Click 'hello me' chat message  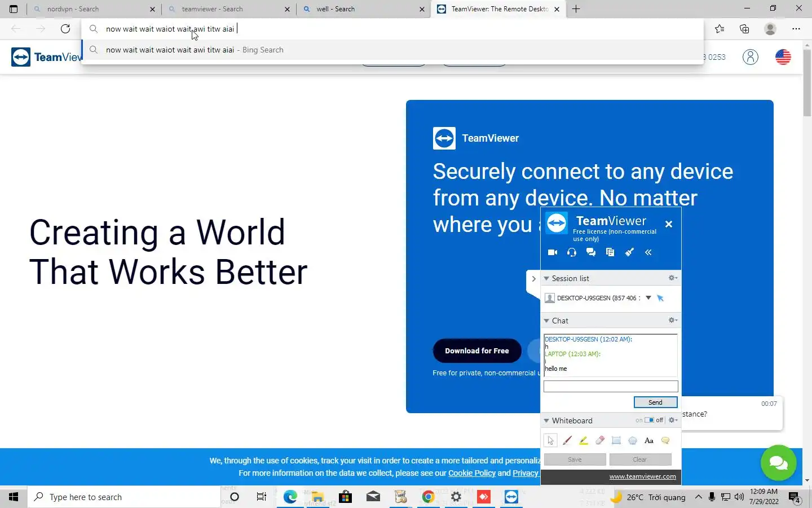[556, 369]
